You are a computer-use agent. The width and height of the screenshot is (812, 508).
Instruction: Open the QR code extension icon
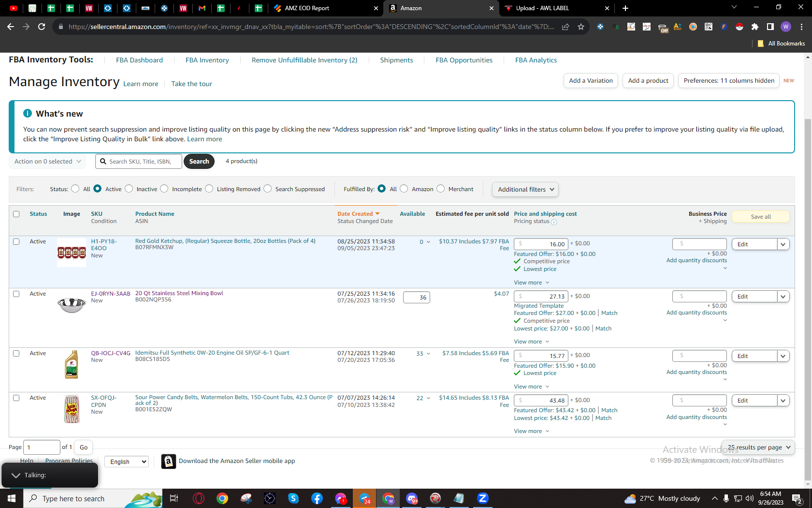tap(709, 27)
